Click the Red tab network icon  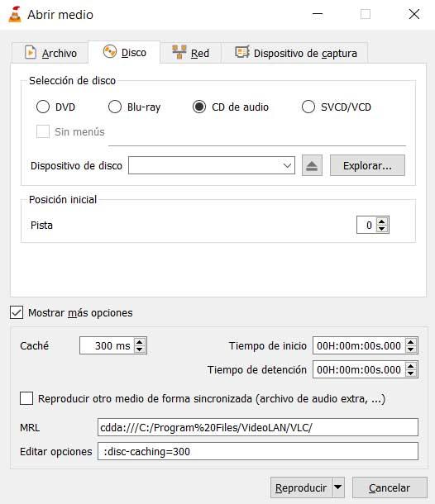click(x=179, y=52)
